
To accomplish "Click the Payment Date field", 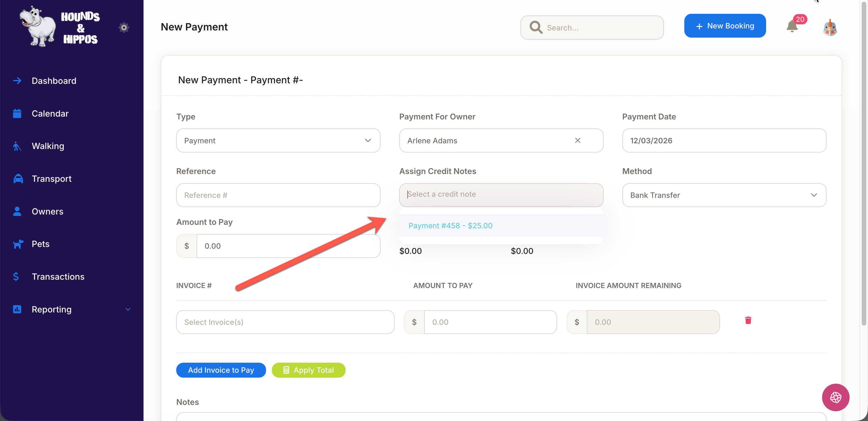I will click(x=724, y=140).
